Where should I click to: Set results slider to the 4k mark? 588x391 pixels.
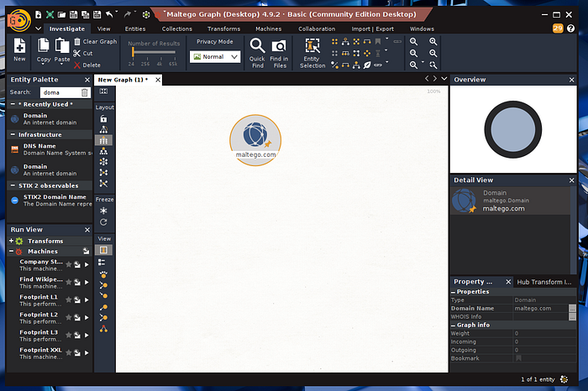coord(160,64)
